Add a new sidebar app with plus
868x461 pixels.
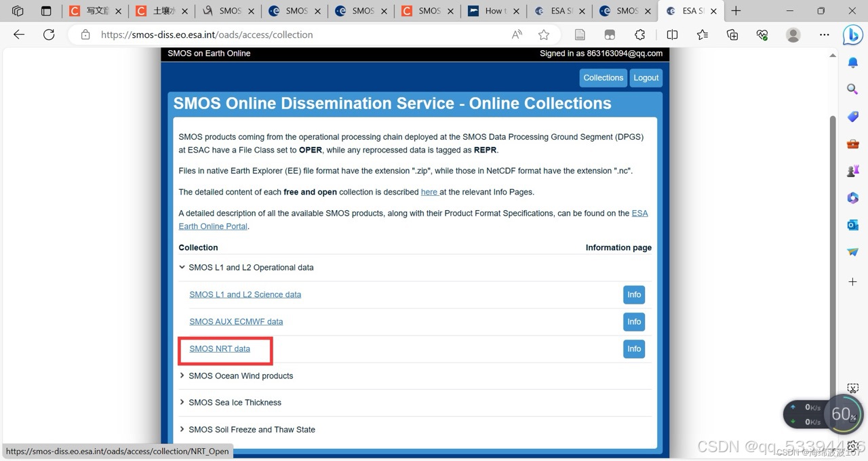[853, 281]
